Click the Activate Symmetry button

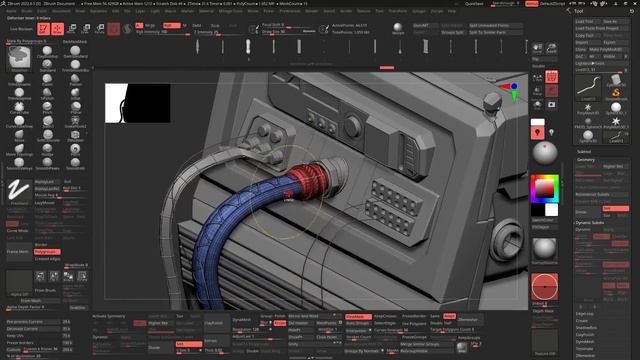coord(109,316)
